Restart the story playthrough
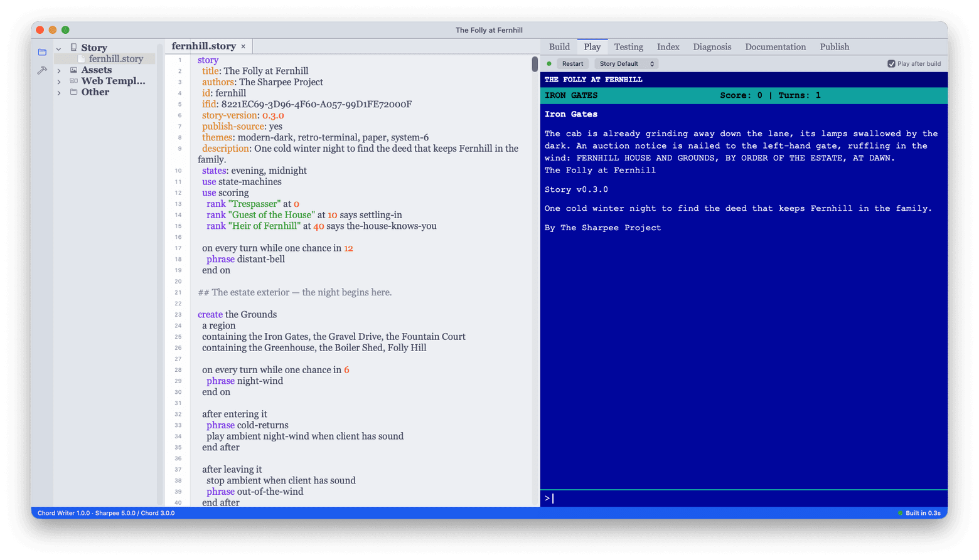 coord(572,64)
